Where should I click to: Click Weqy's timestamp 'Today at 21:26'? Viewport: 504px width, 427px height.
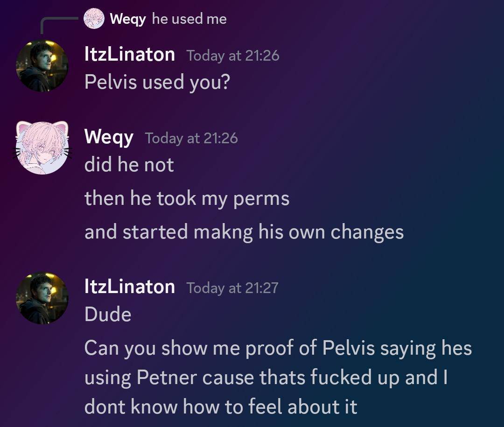[x=191, y=138]
